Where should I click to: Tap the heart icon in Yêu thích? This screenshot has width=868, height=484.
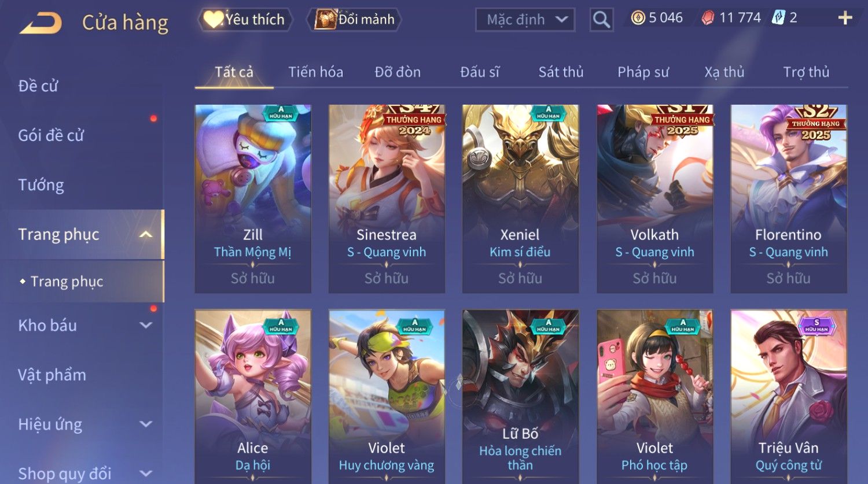pyautogui.click(x=212, y=20)
